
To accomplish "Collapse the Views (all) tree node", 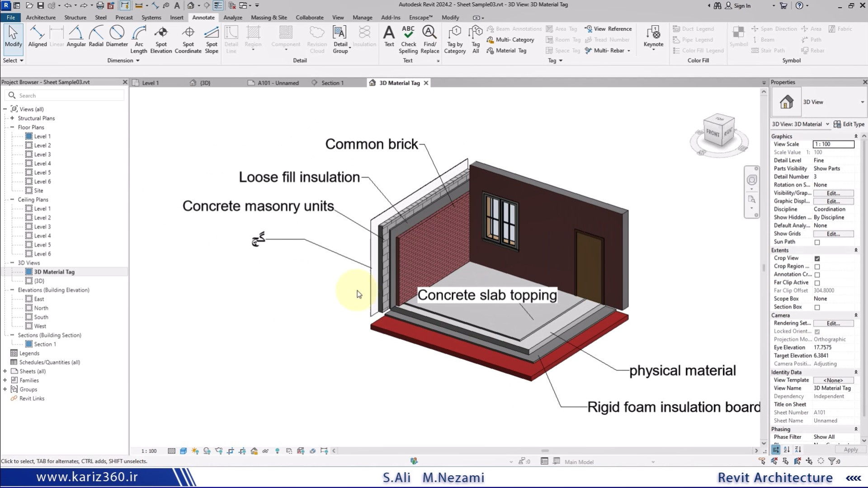I will [x=5, y=109].
